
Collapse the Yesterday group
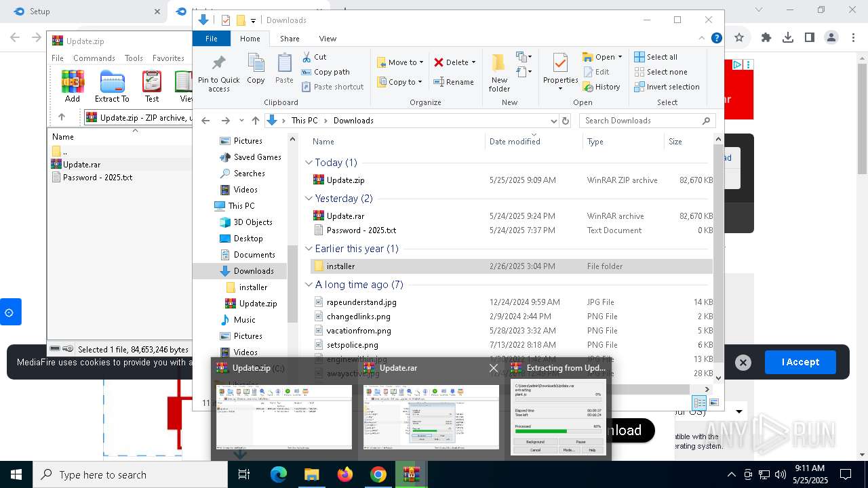[309, 199]
